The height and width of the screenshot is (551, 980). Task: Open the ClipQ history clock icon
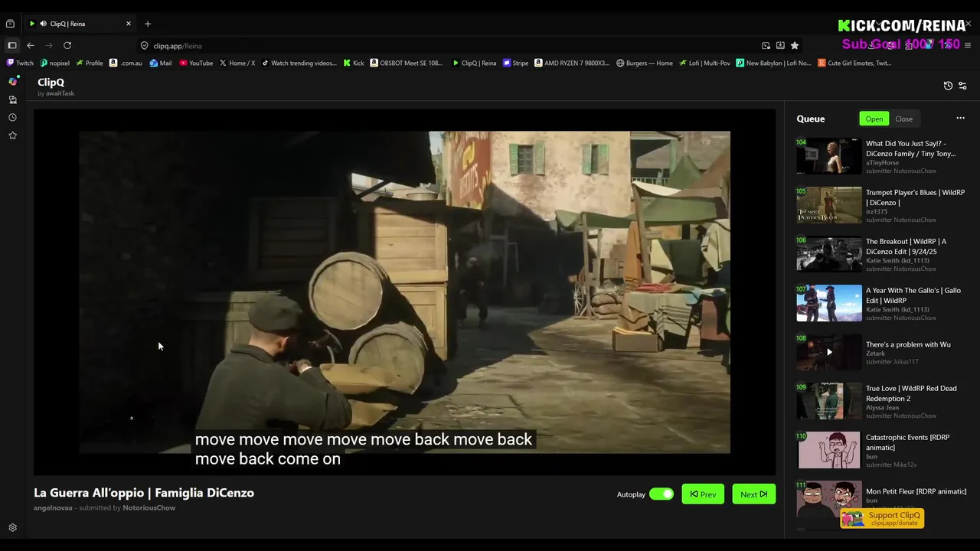point(948,86)
